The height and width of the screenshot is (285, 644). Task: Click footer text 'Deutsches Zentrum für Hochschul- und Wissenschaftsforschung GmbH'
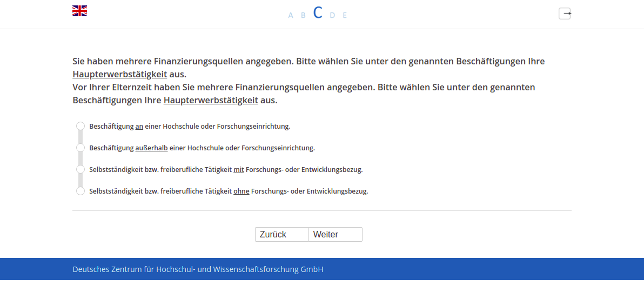(198, 269)
